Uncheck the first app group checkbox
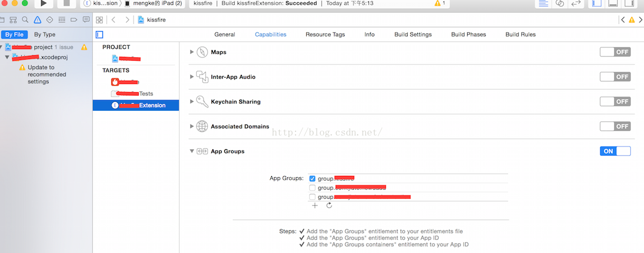 pyautogui.click(x=312, y=179)
